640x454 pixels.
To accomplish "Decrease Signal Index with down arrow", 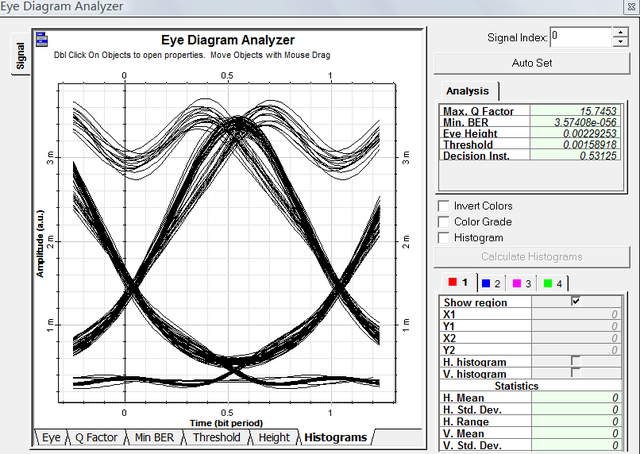I will pos(620,41).
